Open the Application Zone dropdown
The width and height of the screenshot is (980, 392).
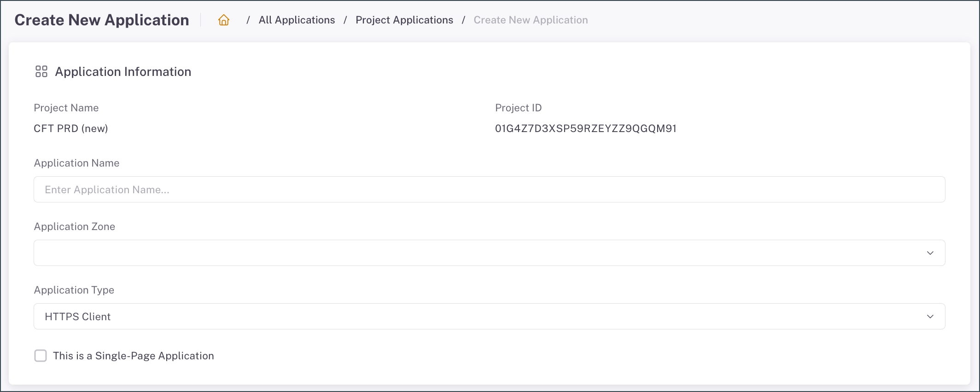point(489,253)
